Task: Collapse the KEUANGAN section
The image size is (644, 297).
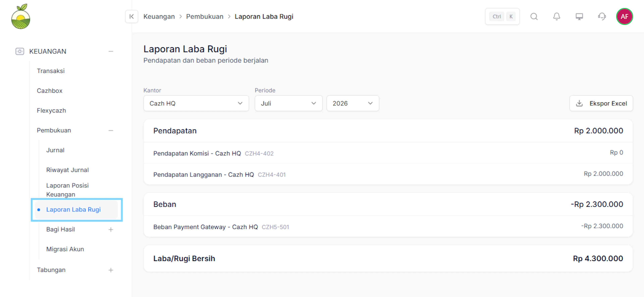Action: coord(111,51)
